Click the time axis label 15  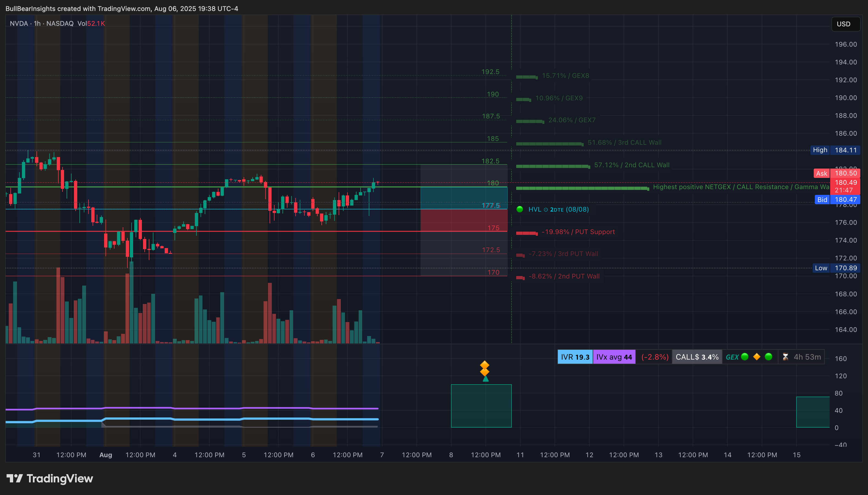[797, 455]
